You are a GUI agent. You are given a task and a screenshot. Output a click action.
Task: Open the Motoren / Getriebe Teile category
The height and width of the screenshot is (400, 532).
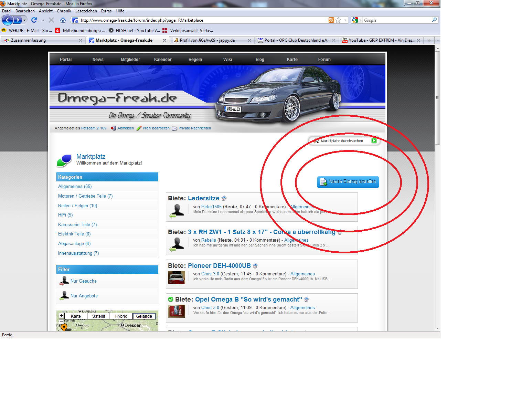(85, 196)
